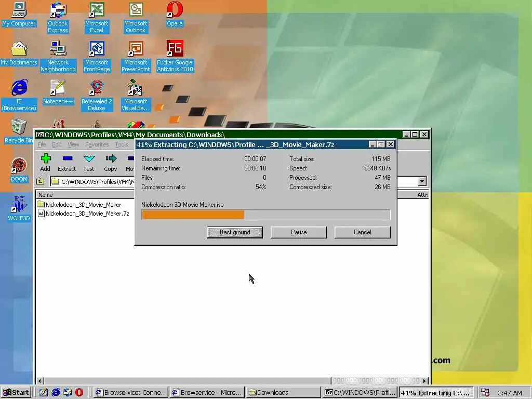The height and width of the screenshot is (399, 532).
Task: Select the Recycle Bin icon
Action: 18,131
